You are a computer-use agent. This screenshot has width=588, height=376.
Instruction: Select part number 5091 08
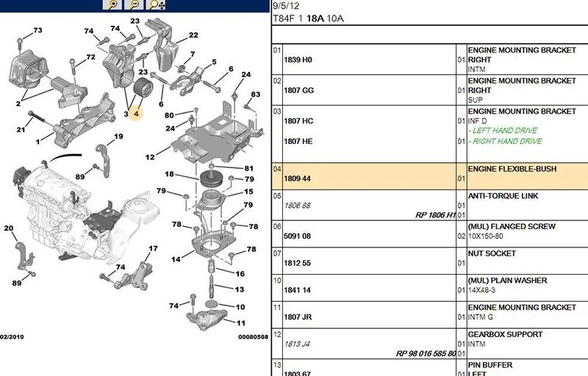297,236
